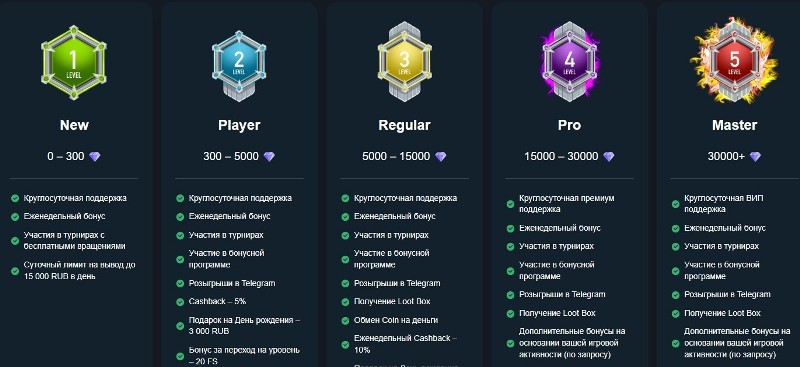Click the checkmark beside Обмен Coin на деньги
The width and height of the screenshot is (800, 367).
(x=345, y=321)
